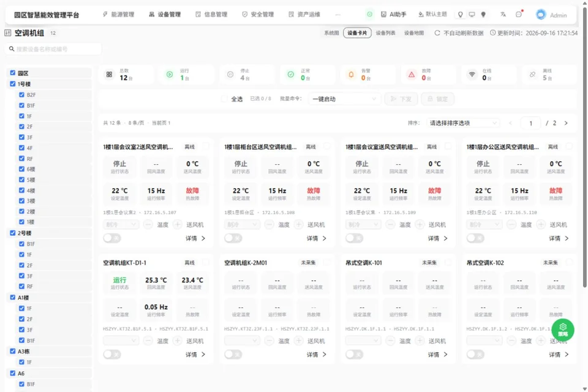588x392 pixels.
Task: Toggle the 园区 checkbox
Action: [13, 73]
